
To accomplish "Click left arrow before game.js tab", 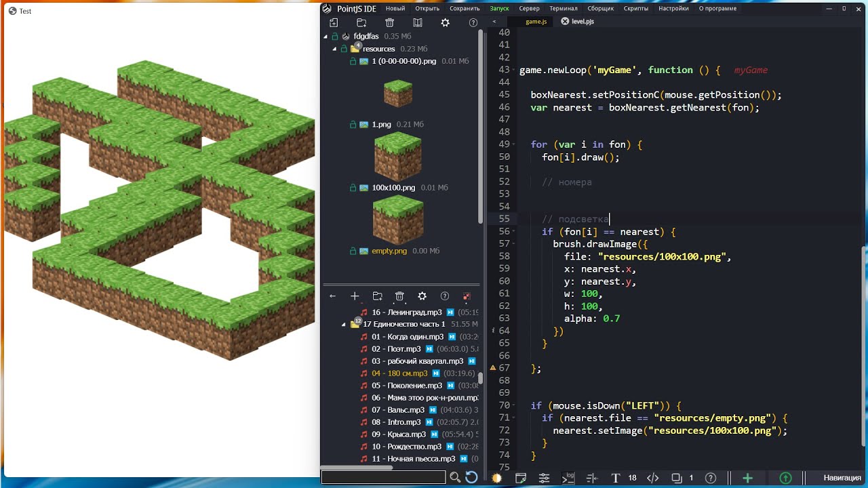I will [494, 22].
